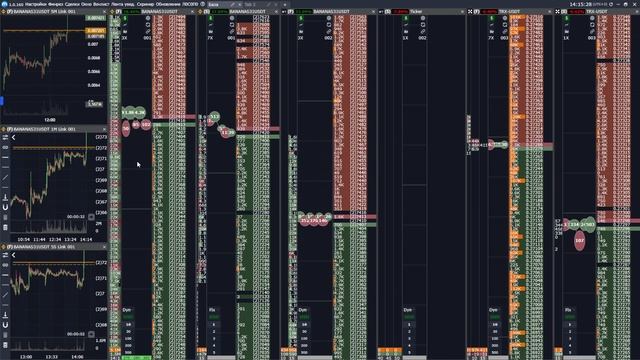Add a new workspace tab with plus
640x360 pixels.
click(285, 4)
